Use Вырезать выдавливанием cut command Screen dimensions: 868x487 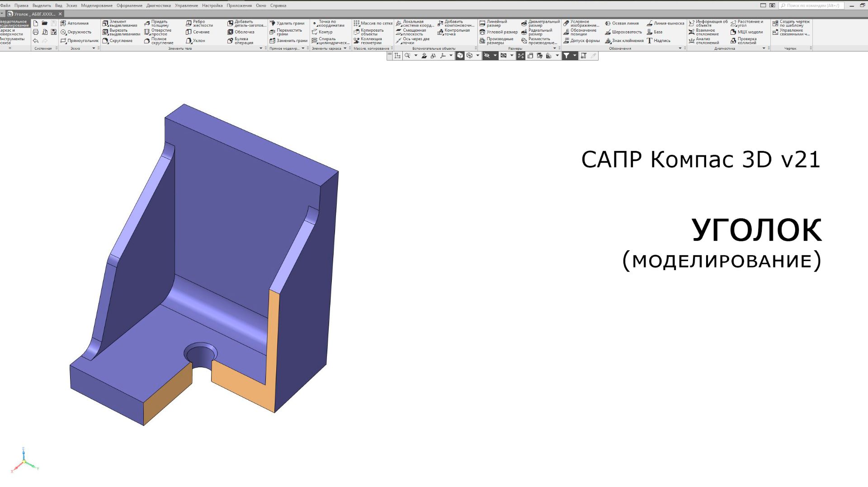(x=121, y=32)
